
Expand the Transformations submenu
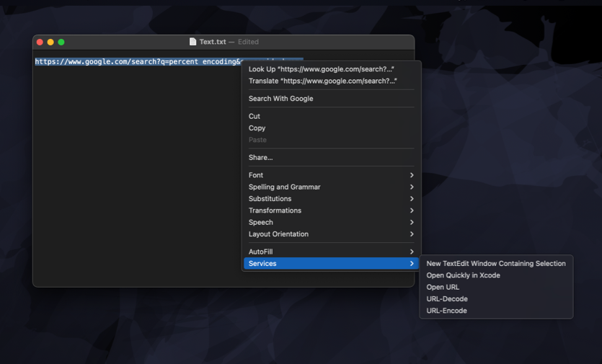tap(331, 210)
